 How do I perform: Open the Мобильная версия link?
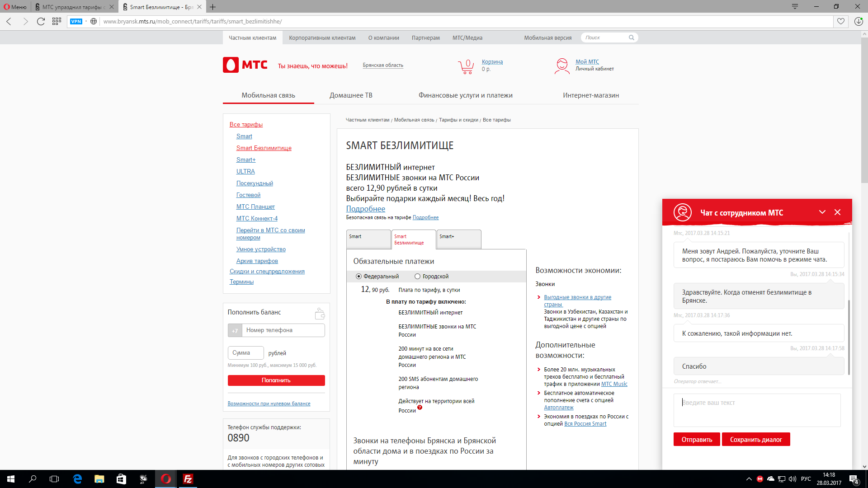click(548, 38)
